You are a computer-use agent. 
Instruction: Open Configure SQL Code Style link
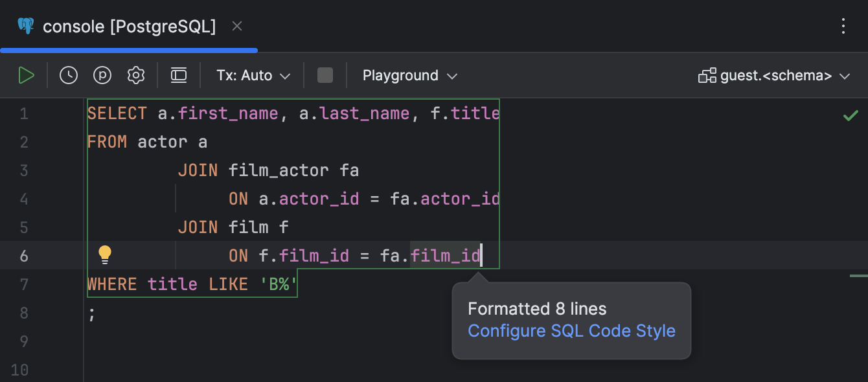pos(571,331)
